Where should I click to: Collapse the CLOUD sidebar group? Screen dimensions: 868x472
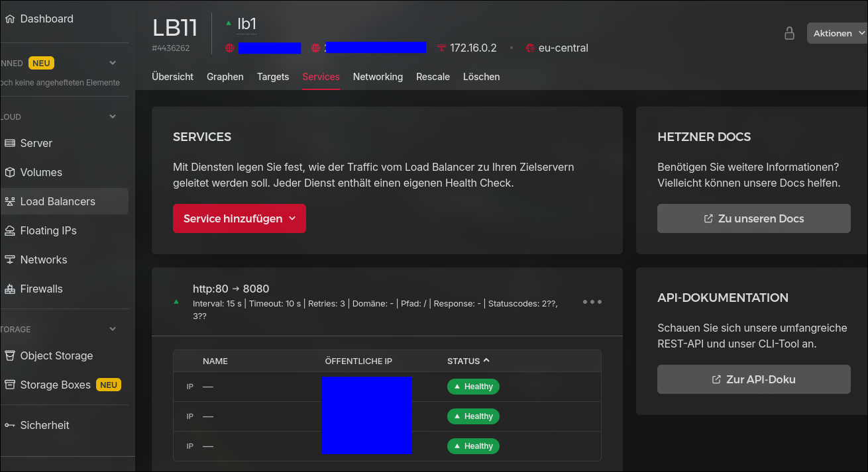(x=111, y=117)
